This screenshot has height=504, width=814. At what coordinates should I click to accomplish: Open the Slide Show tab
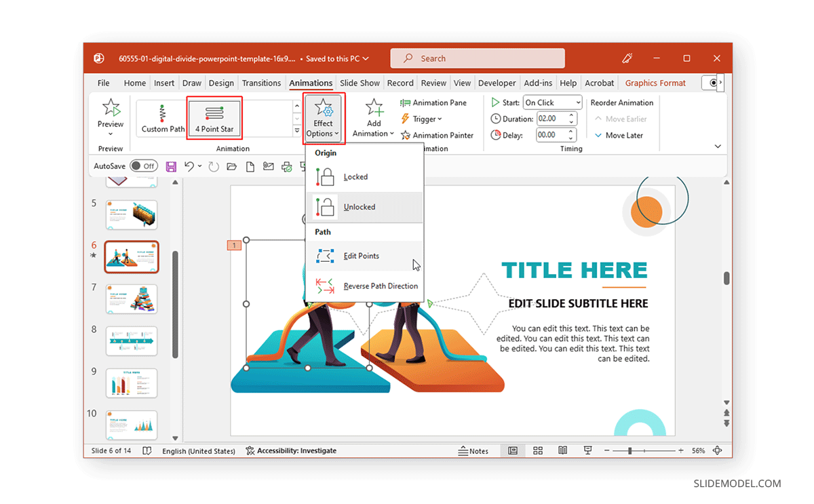pyautogui.click(x=360, y=83)
